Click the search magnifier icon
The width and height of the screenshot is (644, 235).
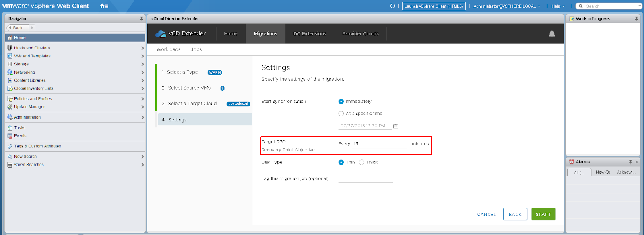tap(581, 6)
